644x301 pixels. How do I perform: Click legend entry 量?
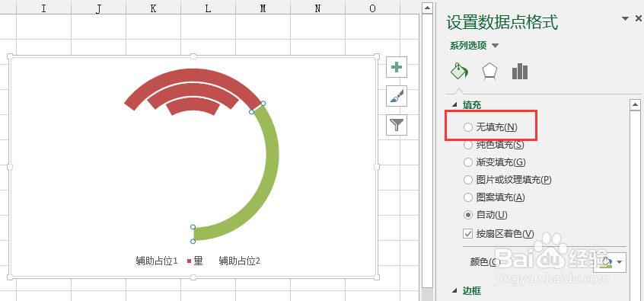(x=195, y=261)
